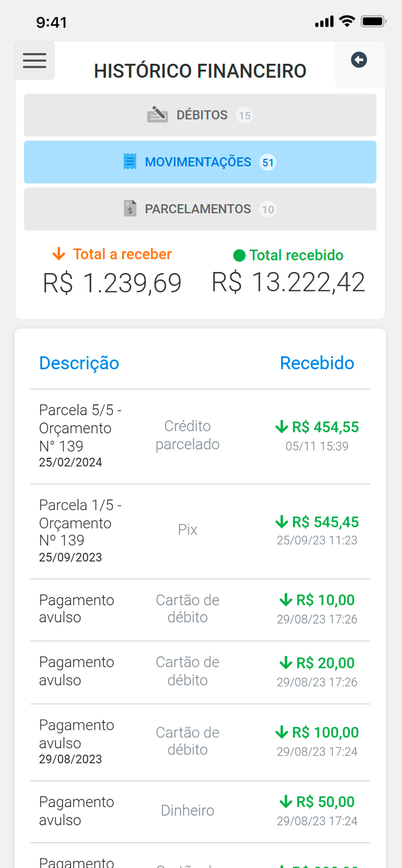Click the Débitos tab icon
Viewport: 402px width, 868px height.
click(x=157, y=114)
